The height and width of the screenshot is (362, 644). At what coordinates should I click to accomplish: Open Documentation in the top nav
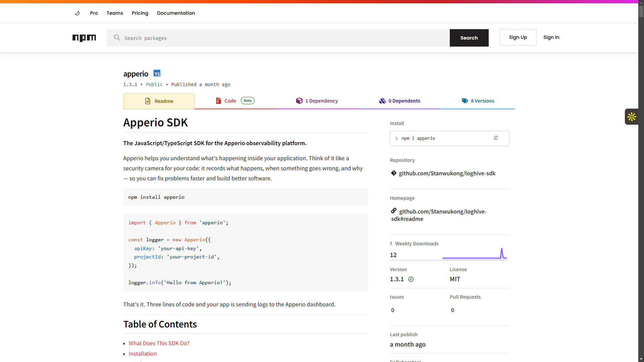click(x=176, y=13)
